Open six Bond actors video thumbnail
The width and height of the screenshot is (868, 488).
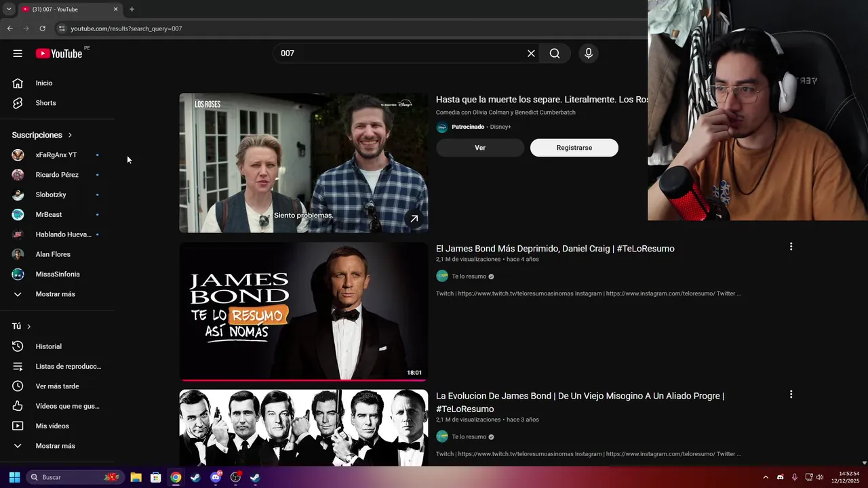tap(303, 428)
